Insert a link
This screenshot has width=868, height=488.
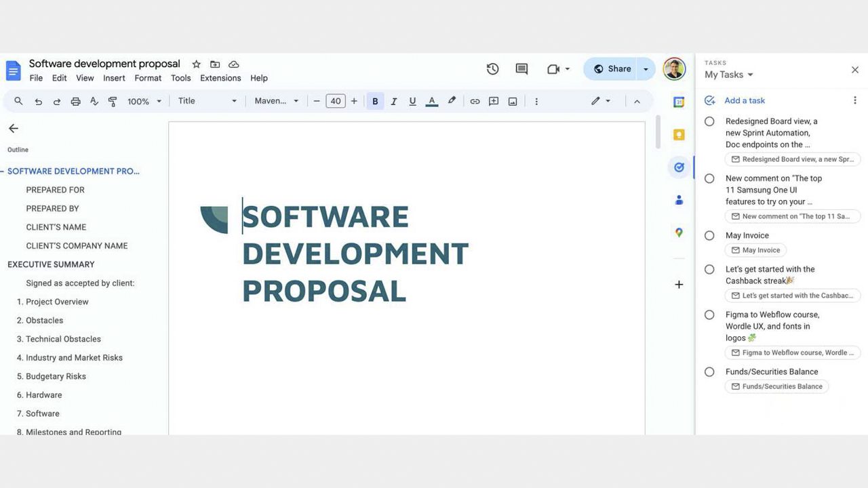[475, 102]
